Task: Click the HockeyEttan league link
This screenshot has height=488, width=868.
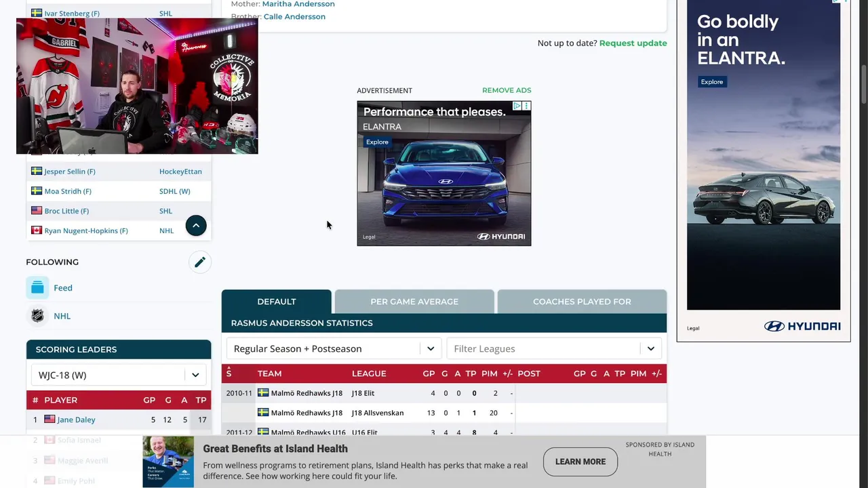Action: (x=180, y=171)
